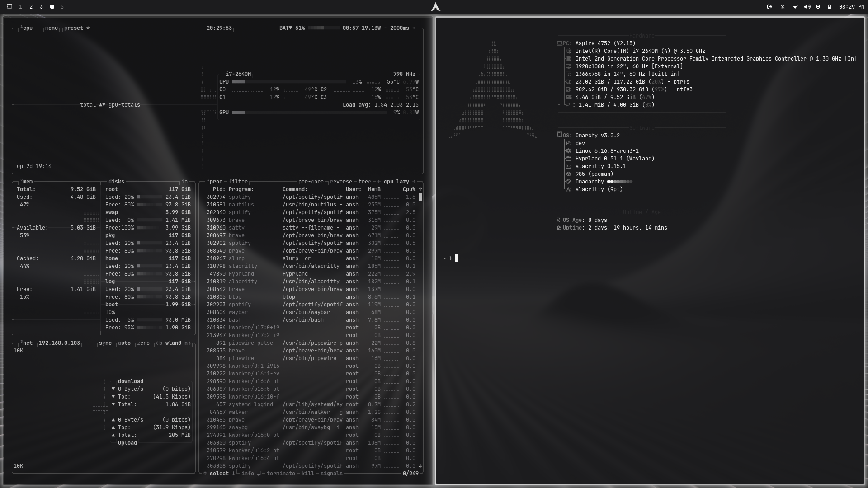Click the proc box label

(x=215, y=182)
